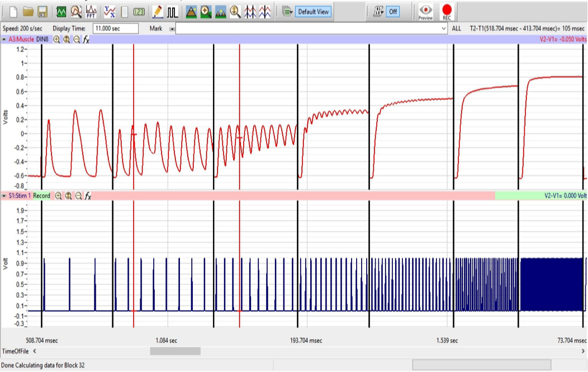Expand the S1:Stim 1 channel menu arrow
Image resolution: width=588 pixels, height=372 pixels.
(4, 196)
